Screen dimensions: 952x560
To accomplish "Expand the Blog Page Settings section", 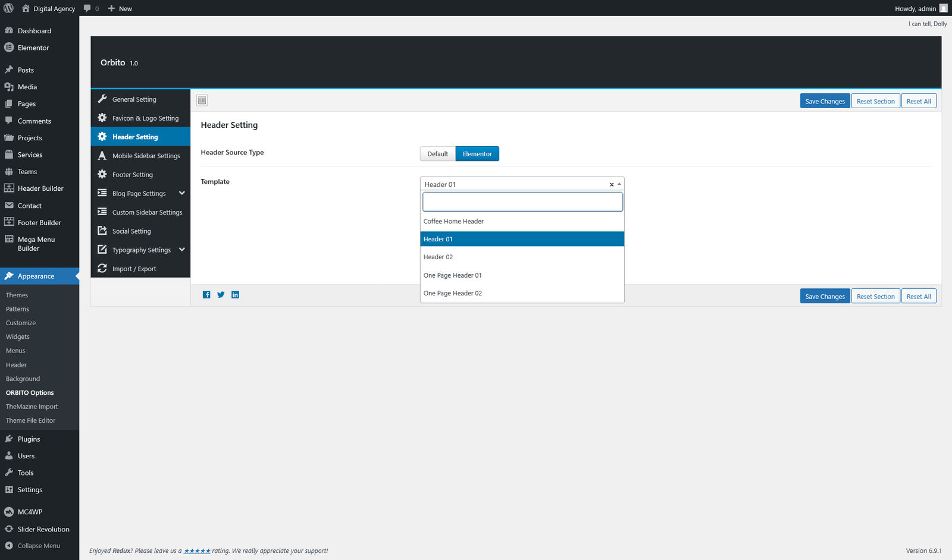I will [x=182, y=193].
